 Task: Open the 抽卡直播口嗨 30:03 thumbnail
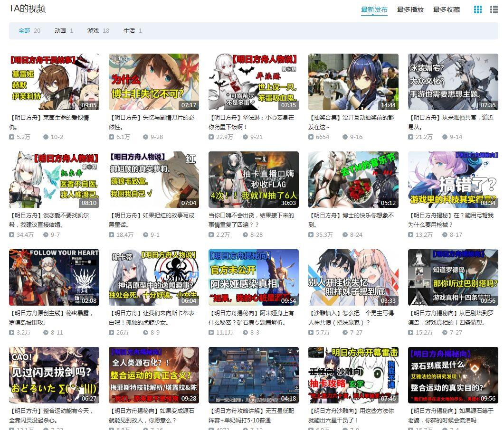click(x=254, y=179)
